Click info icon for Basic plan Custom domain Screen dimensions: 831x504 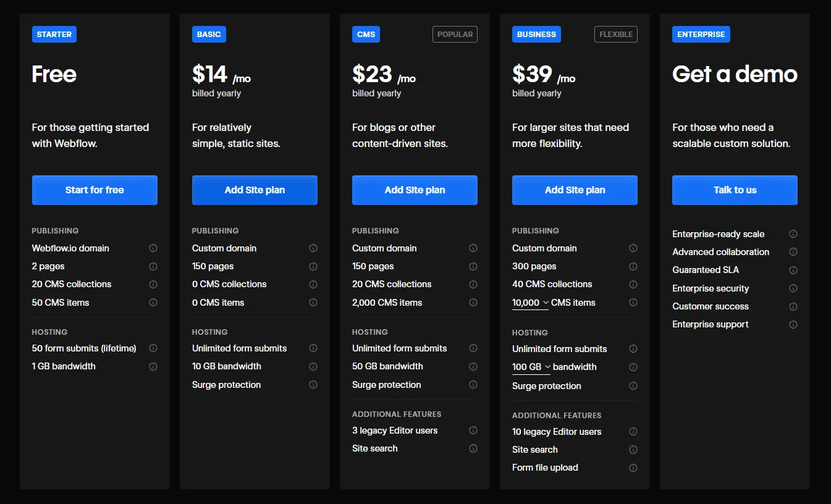[313, 248]
